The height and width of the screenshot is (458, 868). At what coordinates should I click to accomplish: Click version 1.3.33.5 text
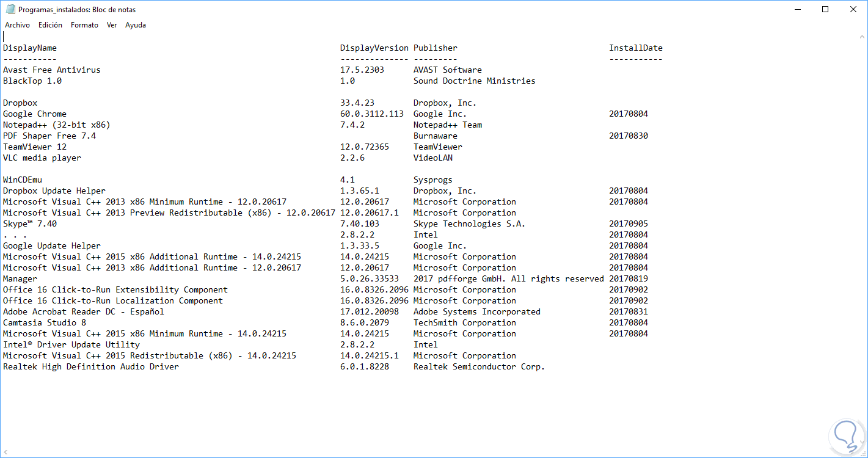(x=360, y=245)
